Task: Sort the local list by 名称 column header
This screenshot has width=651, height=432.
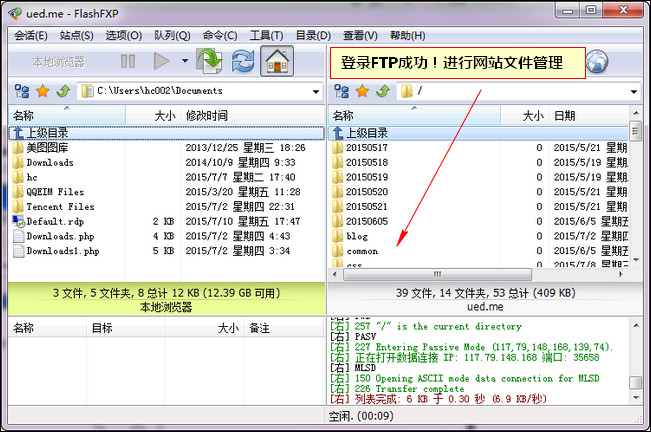Action: coord(66,115)
